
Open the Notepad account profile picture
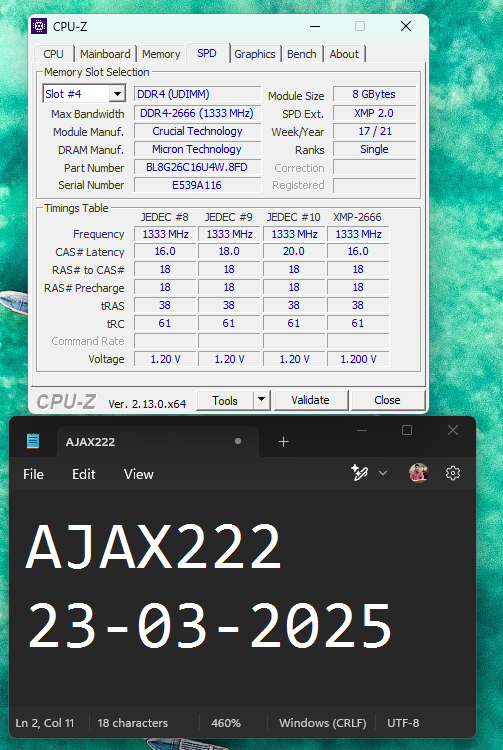(418, 473)
